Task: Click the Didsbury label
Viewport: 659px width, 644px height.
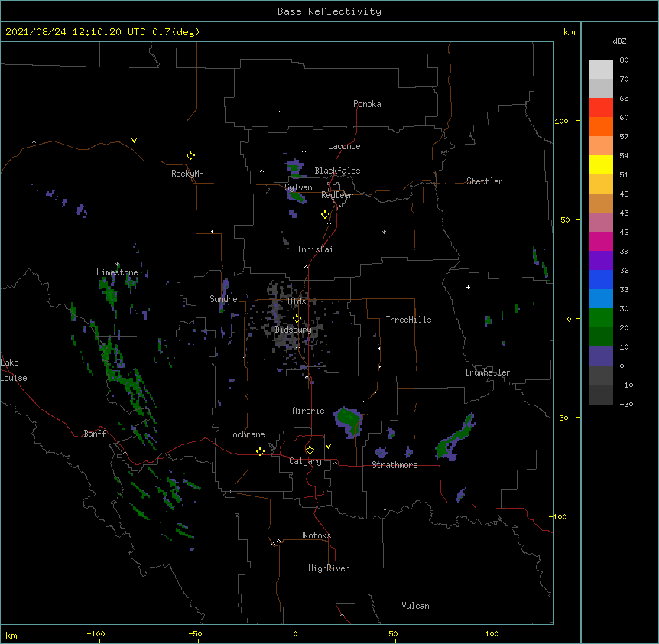Action: coord(294,330)
